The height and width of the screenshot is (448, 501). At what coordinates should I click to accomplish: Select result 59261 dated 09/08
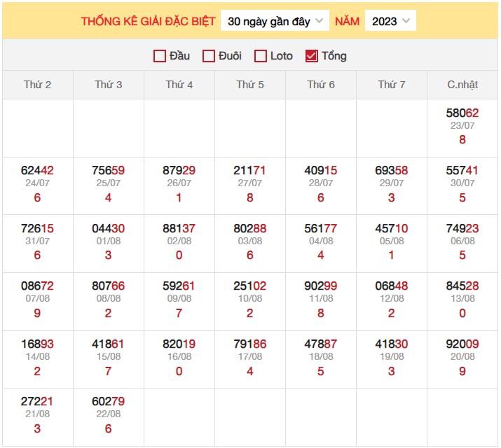(179, 286)
